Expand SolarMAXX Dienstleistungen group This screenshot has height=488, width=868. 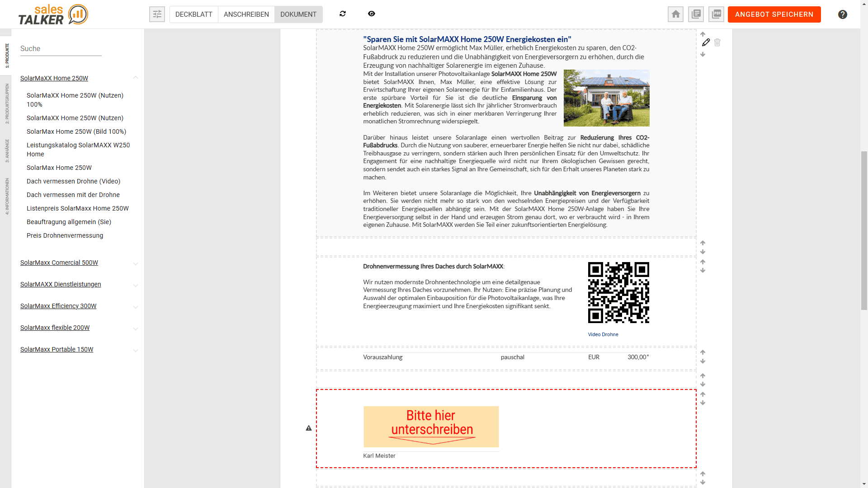coord(136,285)
